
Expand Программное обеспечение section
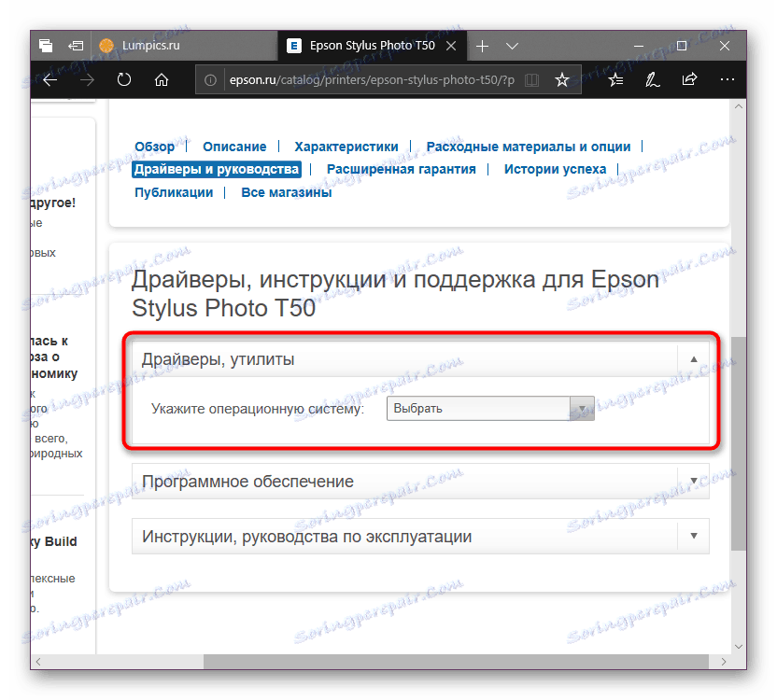pos(420,481)
